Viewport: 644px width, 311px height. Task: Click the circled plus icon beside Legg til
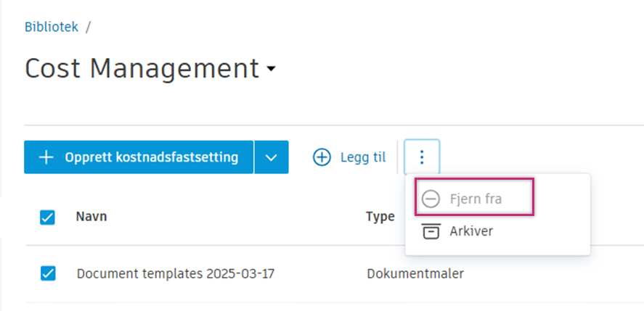322,157
